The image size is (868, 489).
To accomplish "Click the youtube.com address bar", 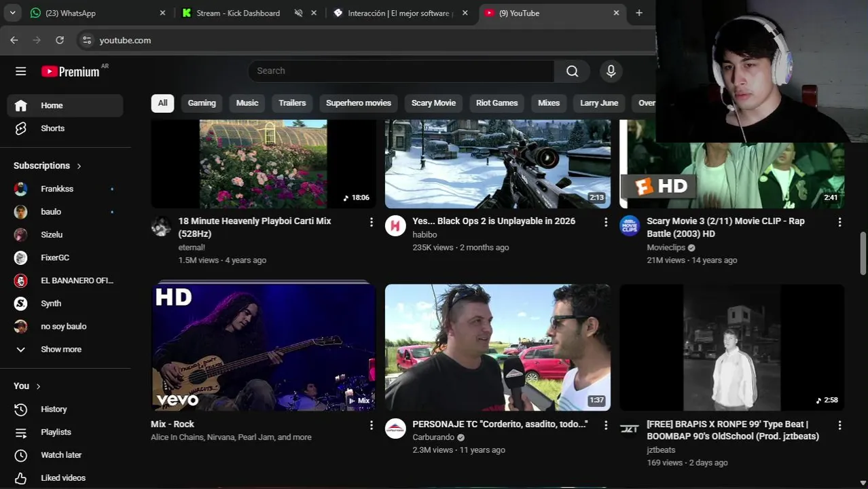I will pyautogui.click(x=125, y=40).
